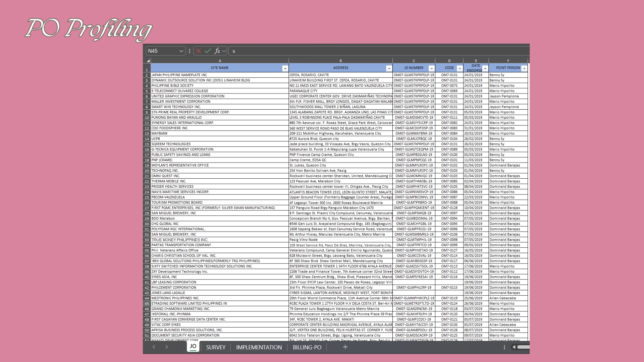Viewport: 644px width, 362px height.
Task: Select the column B header
Action: pos(340,61)
